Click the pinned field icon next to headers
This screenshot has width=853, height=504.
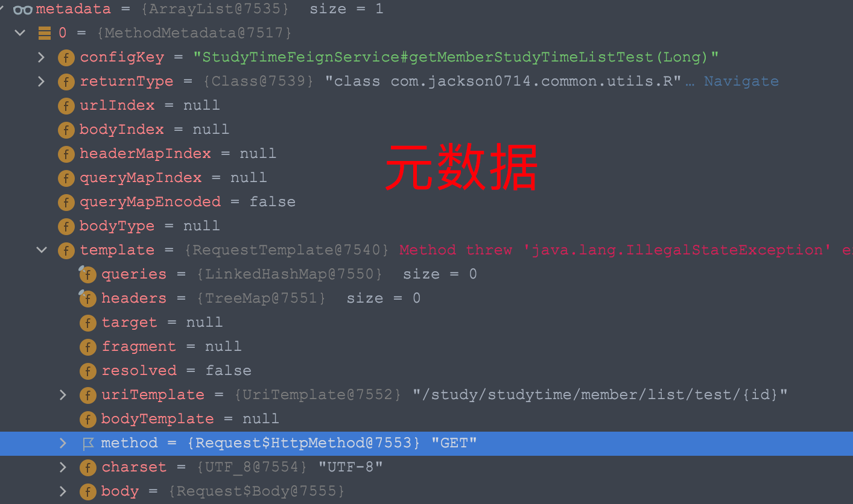click(x=87, y=298)
